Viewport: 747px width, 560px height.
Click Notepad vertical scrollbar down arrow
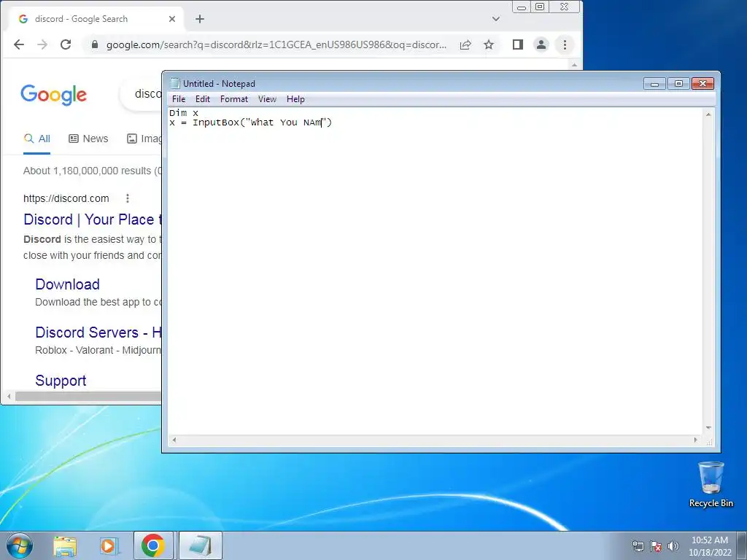pyautogui.click(x=708, y=428)
